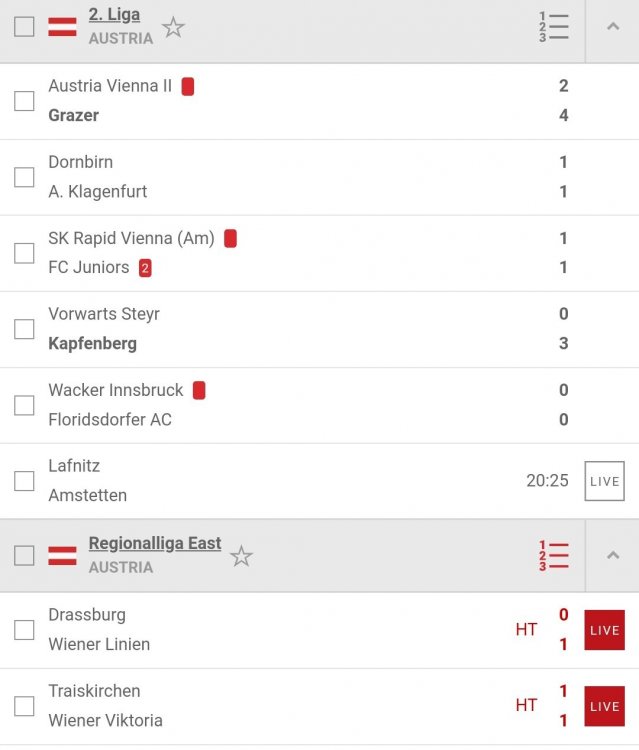The image size is (639, 750).
Task: Click LIVE button for Lafnitz match
Action: click(x=605, y=481)
